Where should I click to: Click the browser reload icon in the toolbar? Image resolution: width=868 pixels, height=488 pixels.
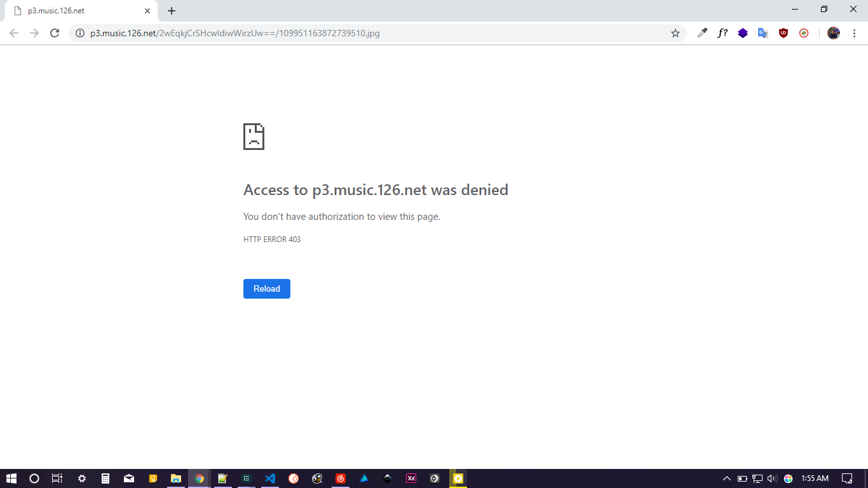pyautogui.click(x=55, y=33)
